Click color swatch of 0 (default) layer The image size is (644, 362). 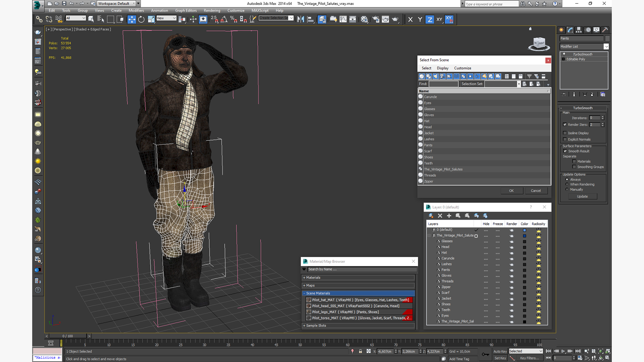click(x=524, y=230)
